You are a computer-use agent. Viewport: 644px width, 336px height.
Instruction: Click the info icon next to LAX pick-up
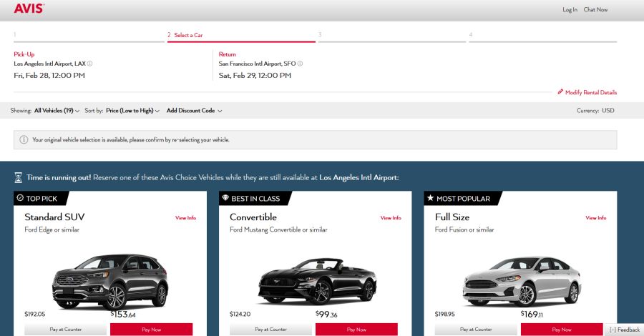coord(90,64)
